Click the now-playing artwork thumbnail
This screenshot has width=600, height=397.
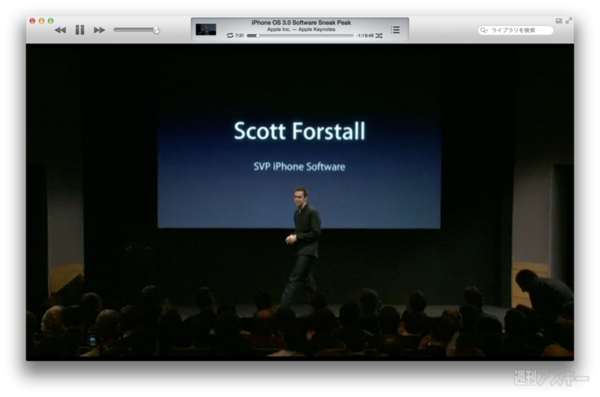(206, 29)
